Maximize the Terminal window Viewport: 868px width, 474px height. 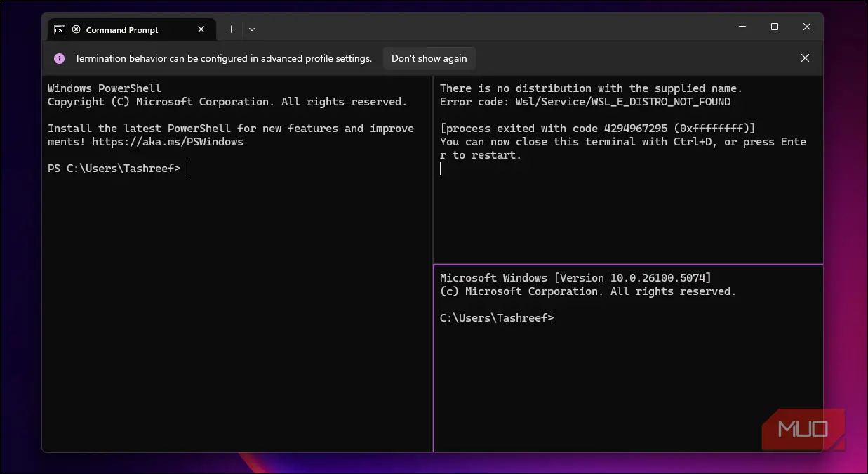tap(775, 27)
